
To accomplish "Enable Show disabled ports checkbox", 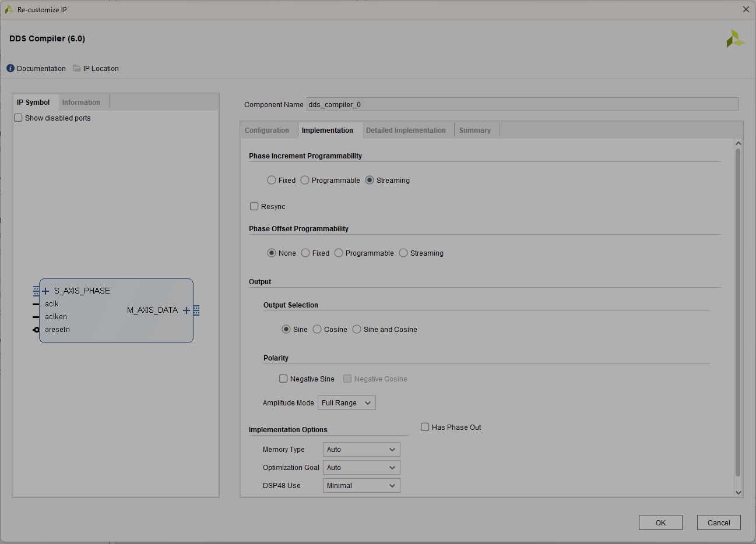I will [18, 118].
